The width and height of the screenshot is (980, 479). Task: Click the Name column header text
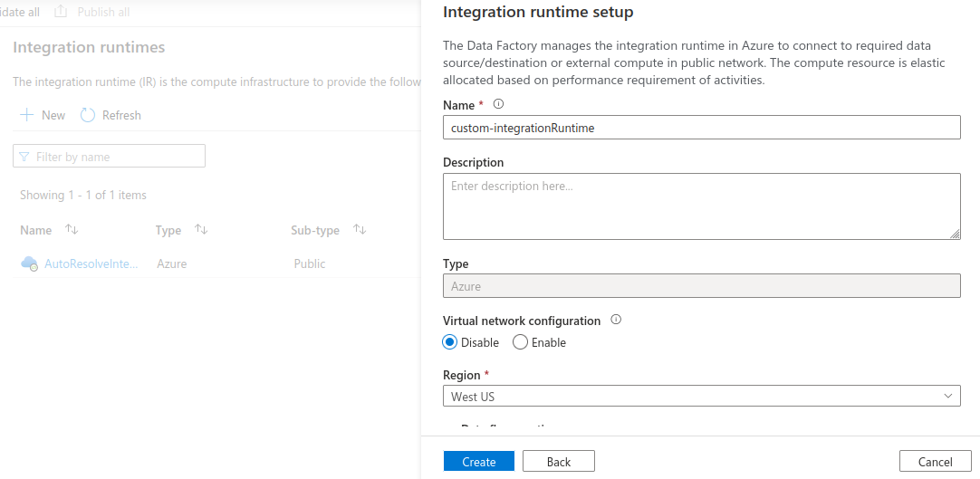click(x=35, y=230)
